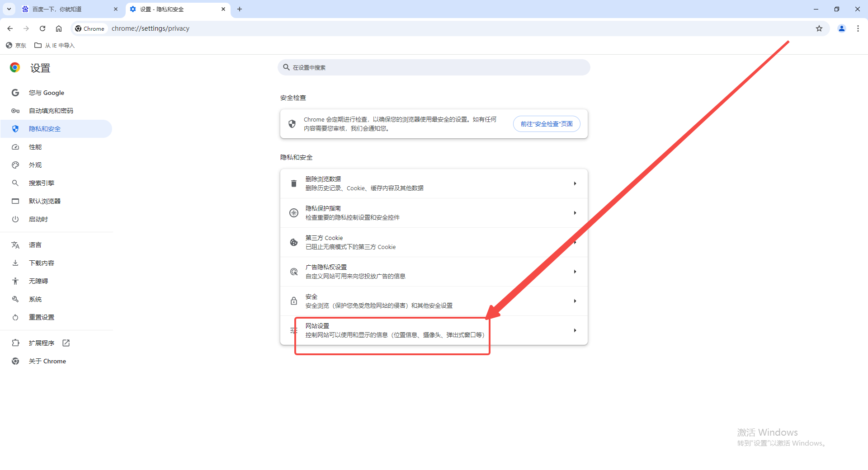868x470 pixels.
Task: Click the magnifier search engine icon
Action: [x=15, y=183]
